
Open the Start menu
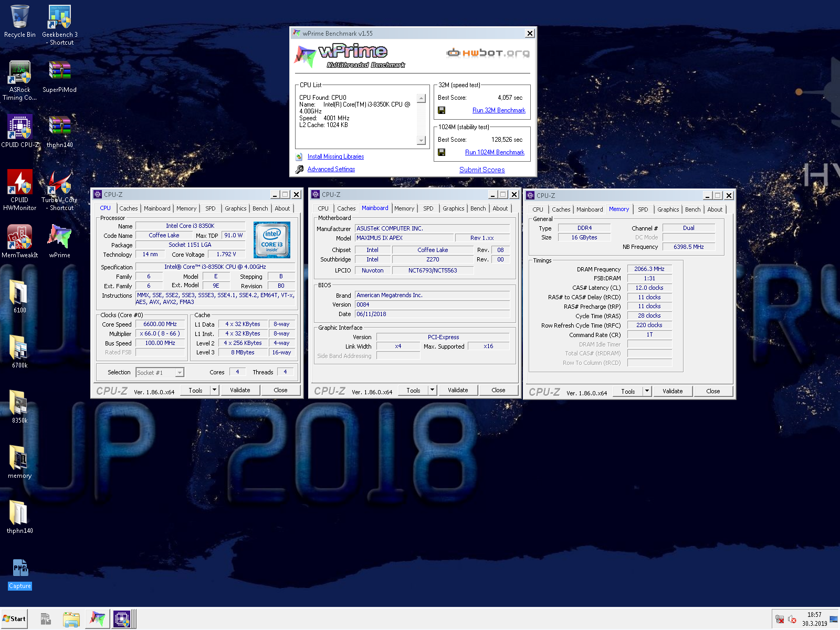click(14, 619)
